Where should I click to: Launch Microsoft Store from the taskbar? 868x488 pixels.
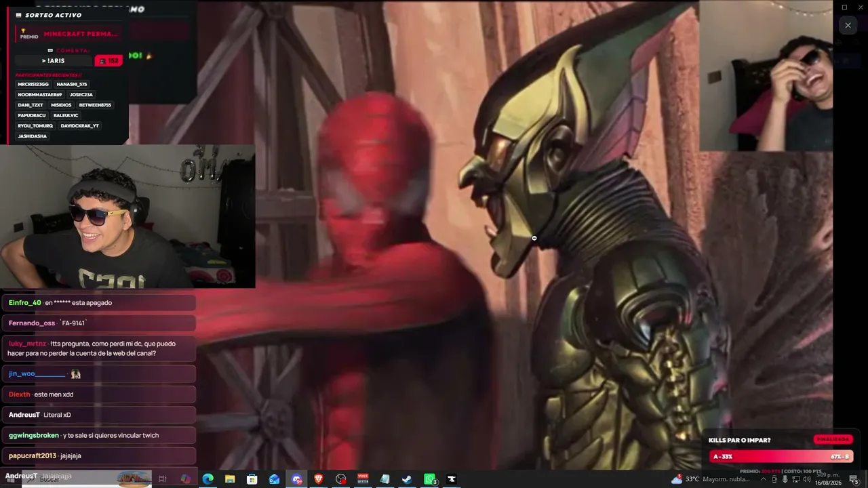tap(252, 479)
